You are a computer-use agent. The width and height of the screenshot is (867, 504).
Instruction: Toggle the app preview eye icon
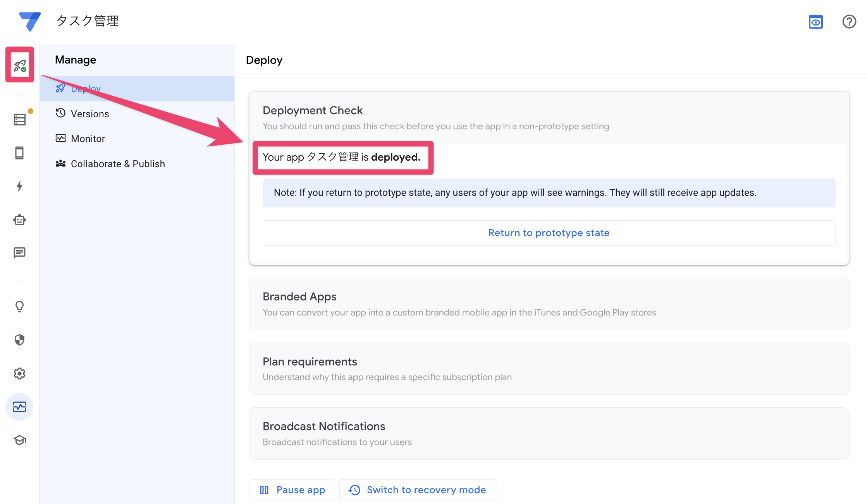click(x=815, y=22)
